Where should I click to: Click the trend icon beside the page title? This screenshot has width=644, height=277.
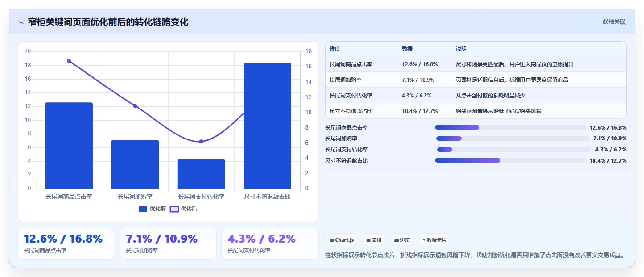[21, 22]
